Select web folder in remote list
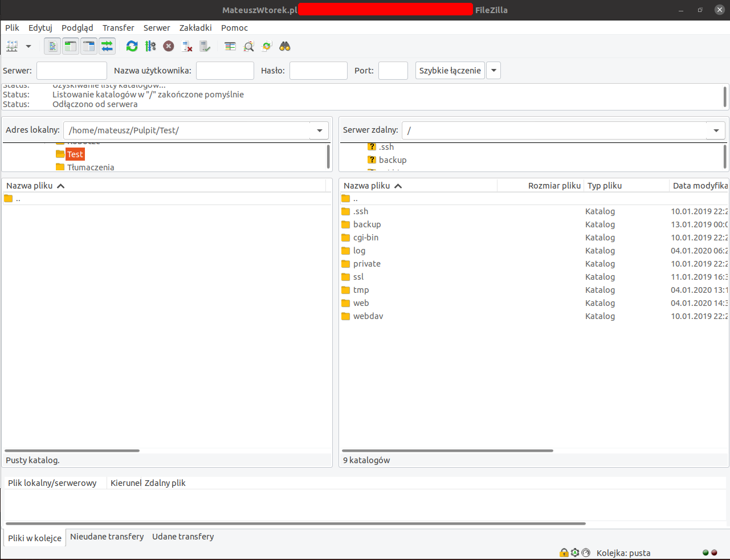730x560 pixels. click(534, 303)
